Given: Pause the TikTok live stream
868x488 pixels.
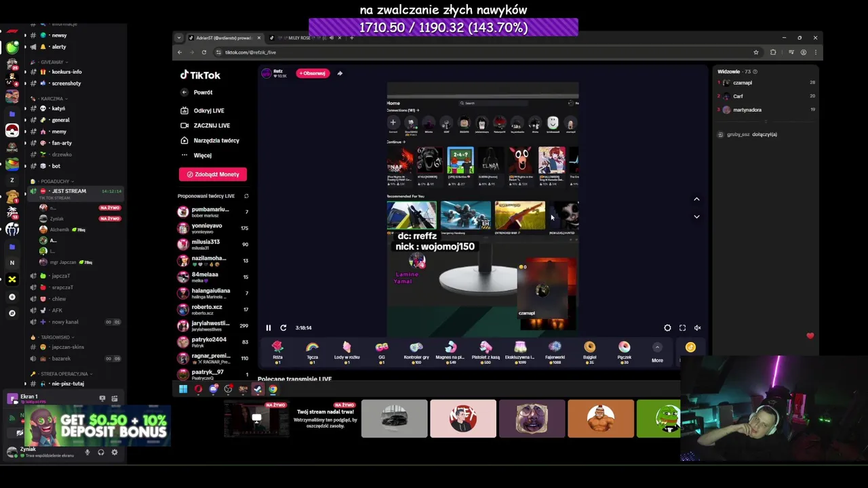Looking at the screenshot, I should point(269,328).
